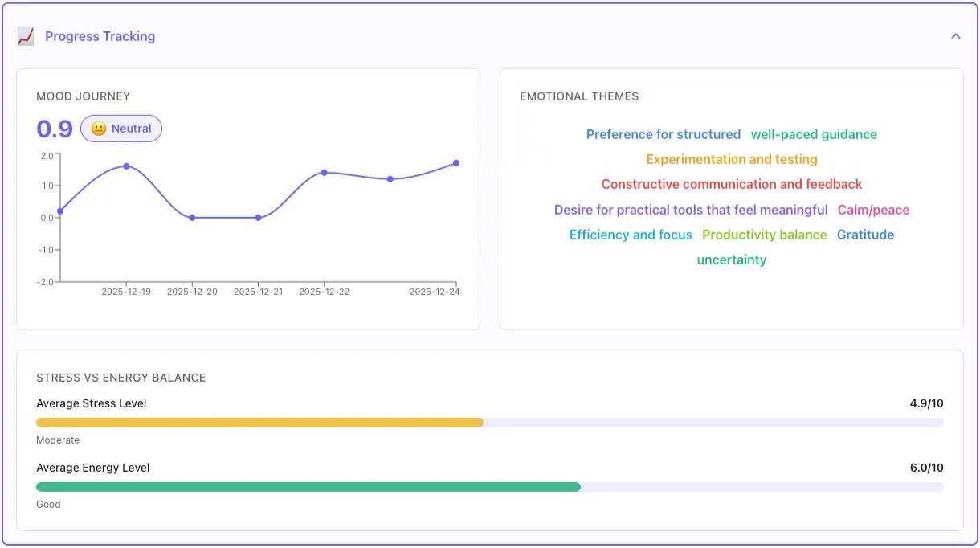Select the 2025-12-21 data point on chart

tap(258, 217)
